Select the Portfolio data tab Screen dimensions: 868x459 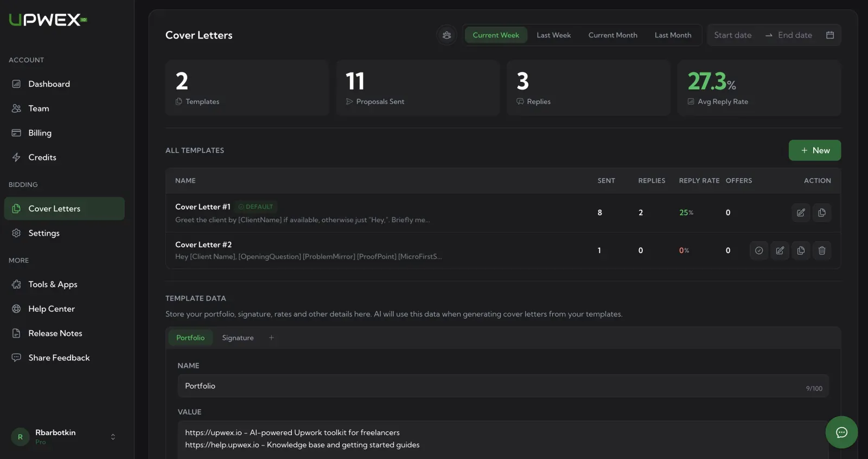pos(190,338)
